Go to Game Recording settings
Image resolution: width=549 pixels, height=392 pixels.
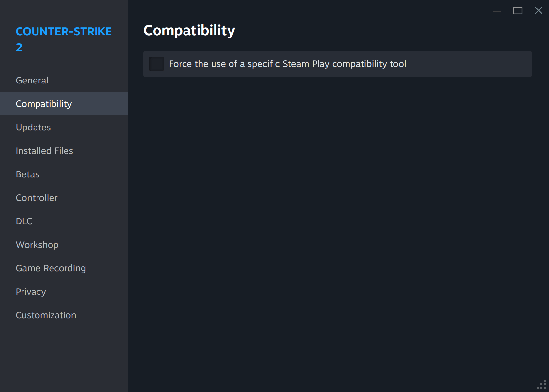[x=51, y=268]
